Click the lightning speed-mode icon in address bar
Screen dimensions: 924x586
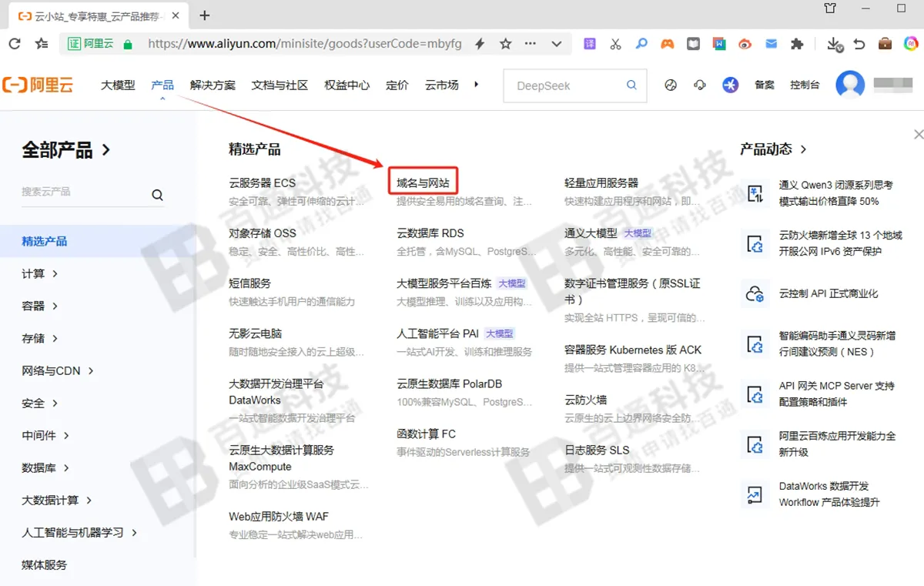[480, 44]
